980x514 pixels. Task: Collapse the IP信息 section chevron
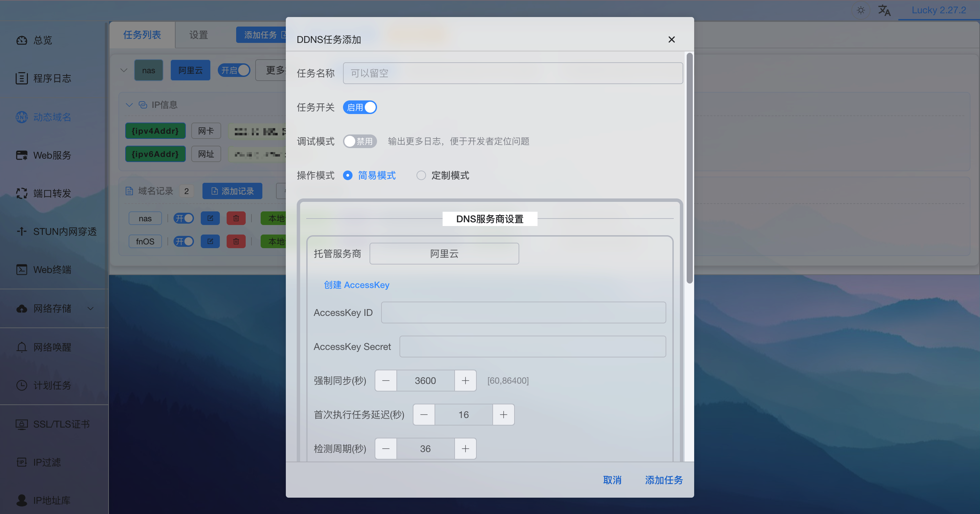(129, 105)
